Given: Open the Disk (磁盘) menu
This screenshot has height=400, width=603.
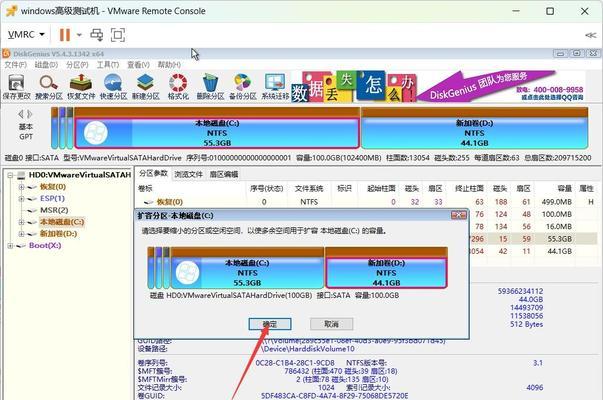Looking at the screenshot, I should pyautogui.click(x=46, y=65).
